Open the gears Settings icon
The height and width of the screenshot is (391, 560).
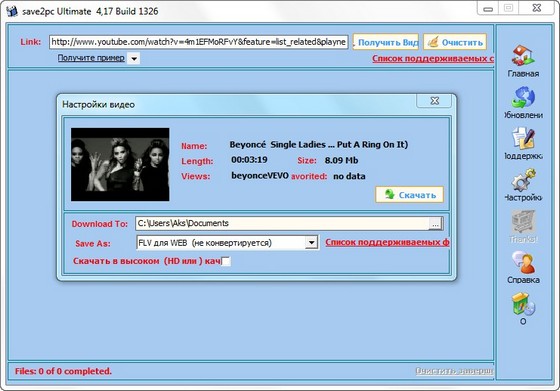pos(523,180)
